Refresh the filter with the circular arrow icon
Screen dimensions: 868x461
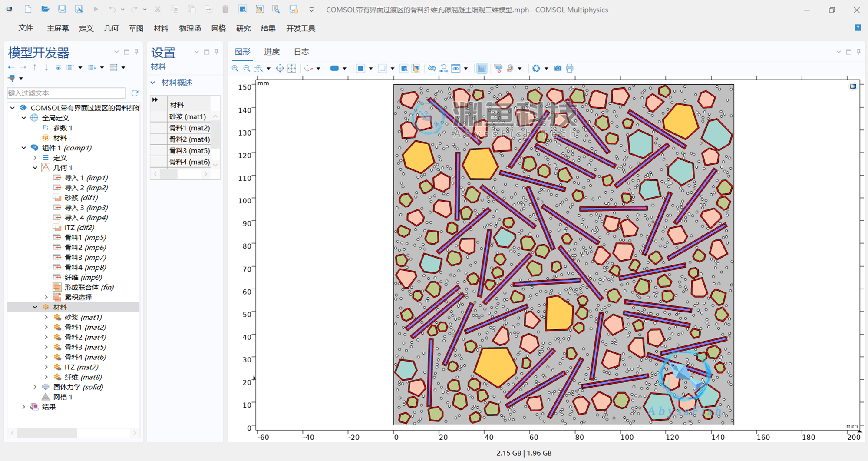tap(135, 93)
